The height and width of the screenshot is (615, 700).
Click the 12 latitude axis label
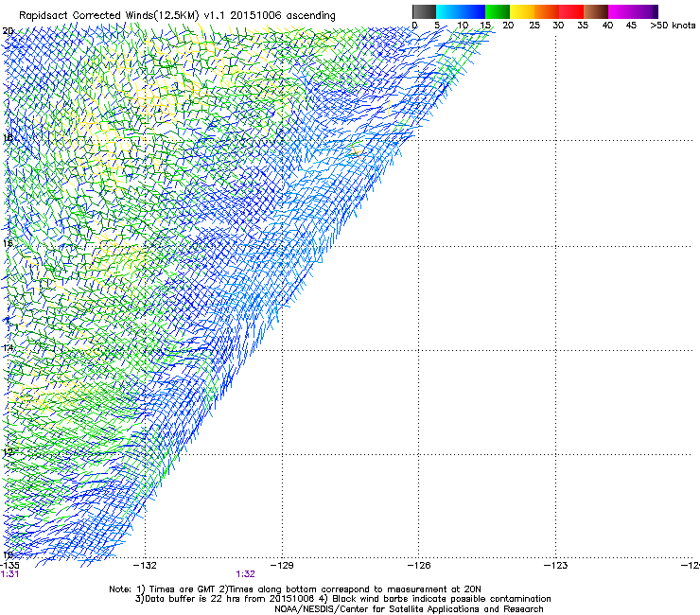[8, 452]
